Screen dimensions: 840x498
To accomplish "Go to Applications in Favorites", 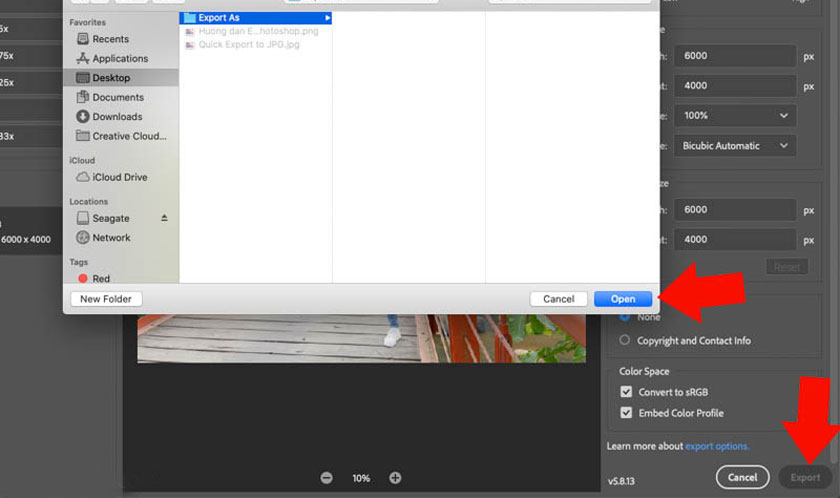I will pyautogui.click(x=112, y=58).
